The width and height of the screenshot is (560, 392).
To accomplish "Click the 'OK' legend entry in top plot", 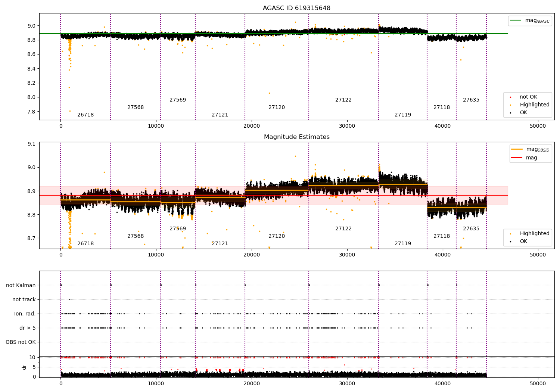I will click(x=519, y=113).
